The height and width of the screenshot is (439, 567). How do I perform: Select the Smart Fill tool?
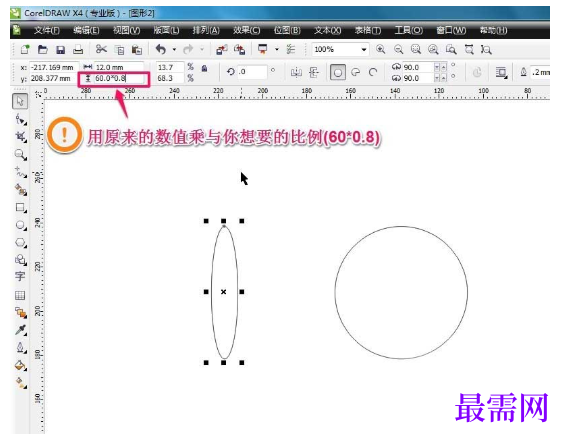pyautogui.click(x=20, y=189)
